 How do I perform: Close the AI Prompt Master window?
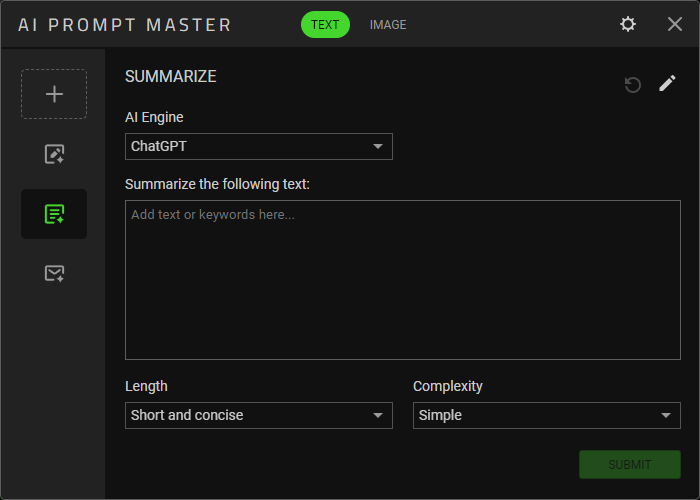coord(675,24)
